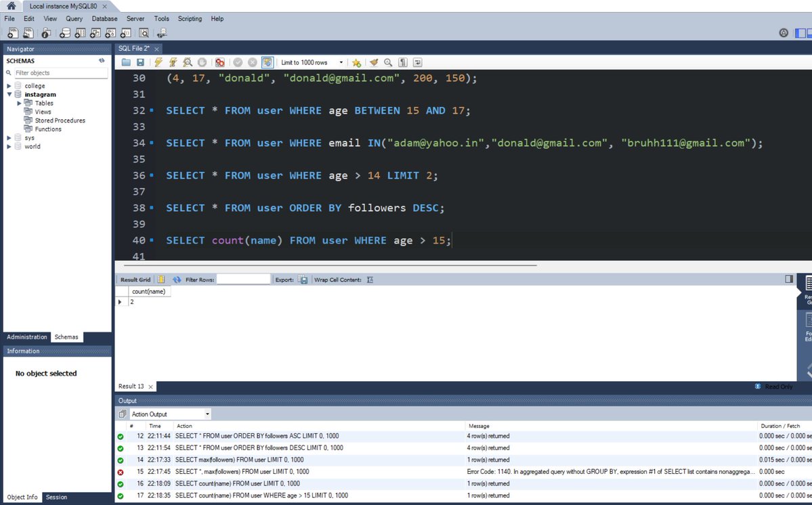Collapse the instagram schema

coord(9,95)
